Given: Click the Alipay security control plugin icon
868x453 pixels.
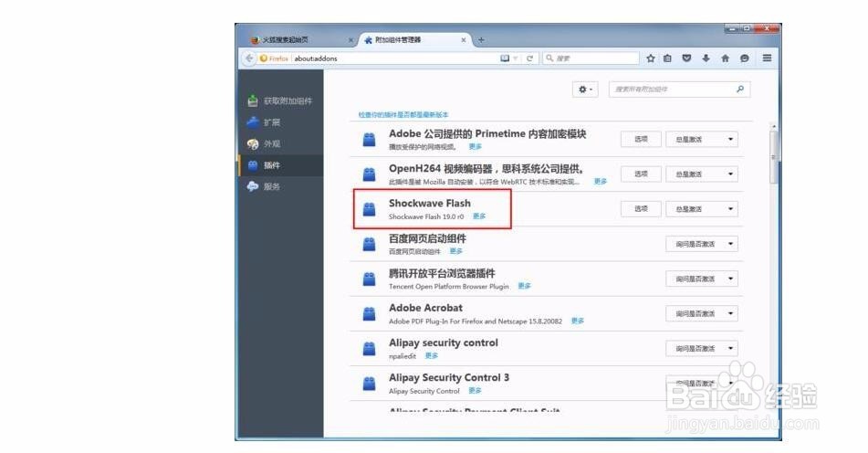Looking at the screenshot, I should pyautogui.click(x=370, y=348).
